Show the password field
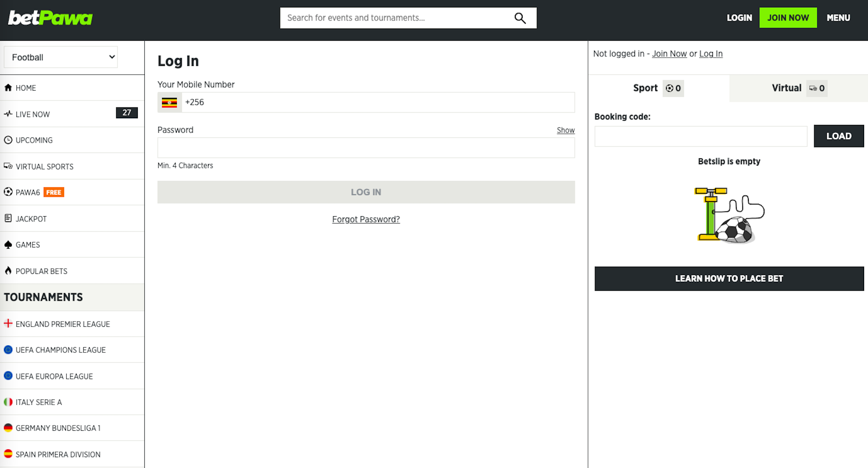The height and width of the screenshot is (468, 868). tap(366, 147)
